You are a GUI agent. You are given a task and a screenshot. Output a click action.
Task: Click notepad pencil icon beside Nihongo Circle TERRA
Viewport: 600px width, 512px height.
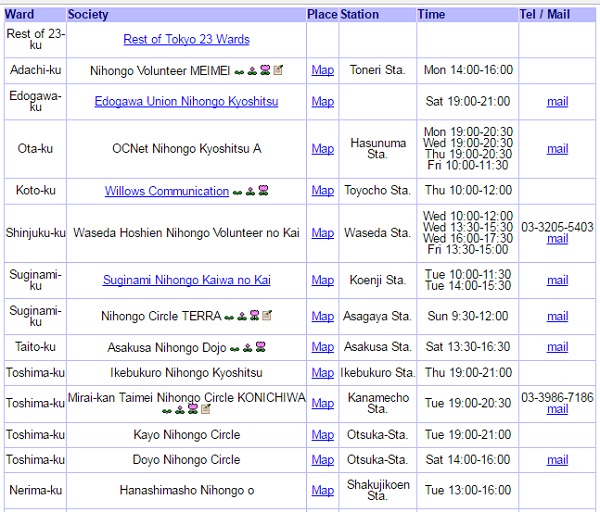(x=267, y=315)
